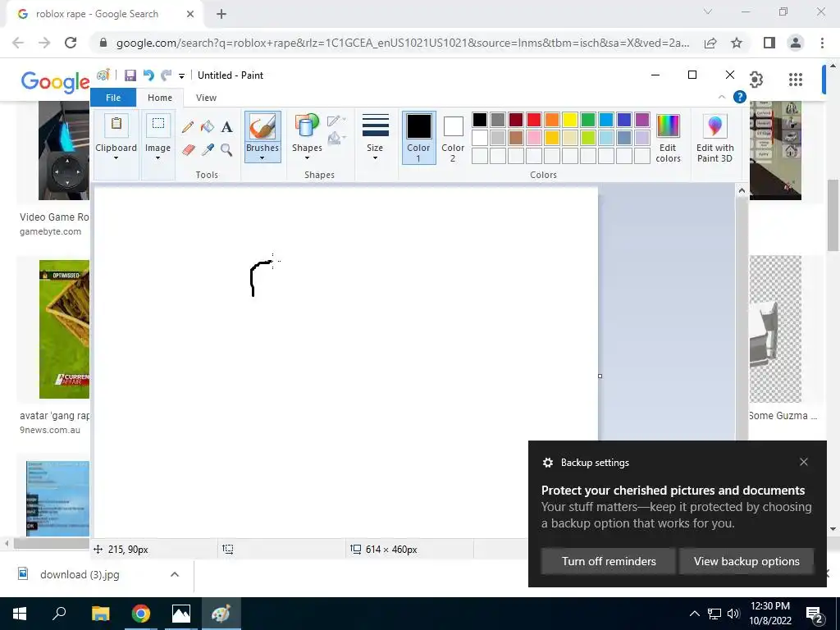Viewport: 840px width, 630px height.
Task: Click the Undo arrow in Paint
Action: pos(148,75)
